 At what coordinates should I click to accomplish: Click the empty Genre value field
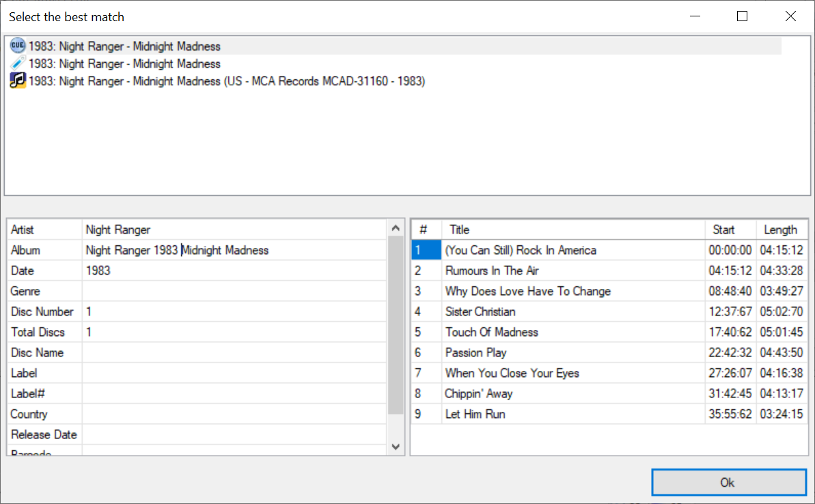pyautogui.click(x=234, y=291)
